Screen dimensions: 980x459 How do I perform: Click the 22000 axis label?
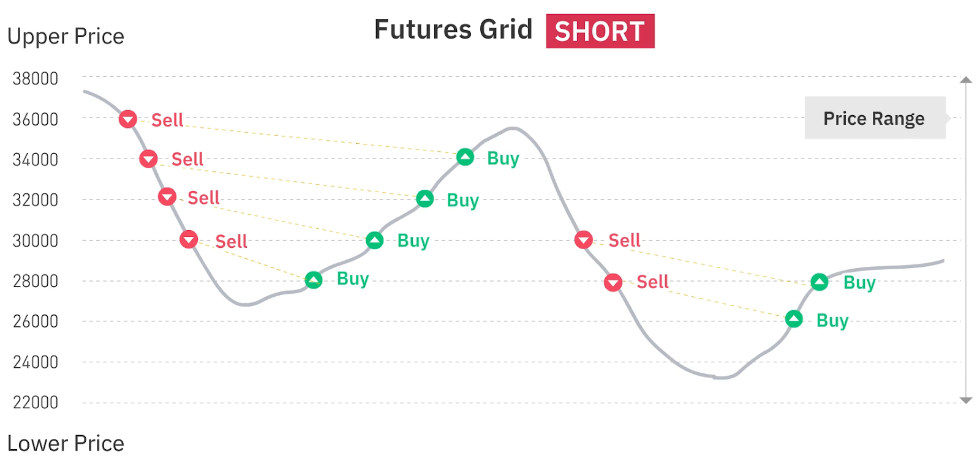pos(36,403)
